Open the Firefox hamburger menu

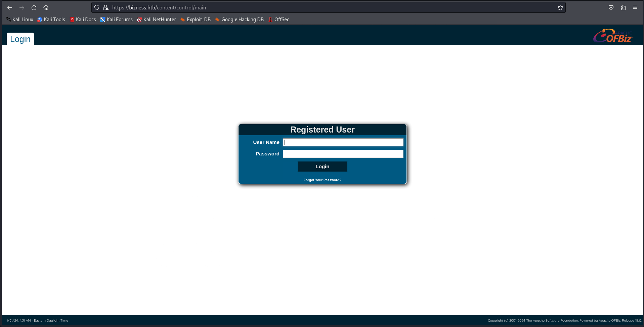635,7
